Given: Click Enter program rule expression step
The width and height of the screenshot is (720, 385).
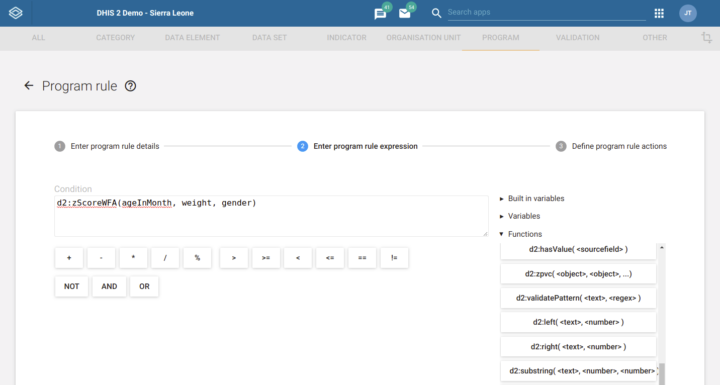Looking at the screenshot, I should click(366, 146).
